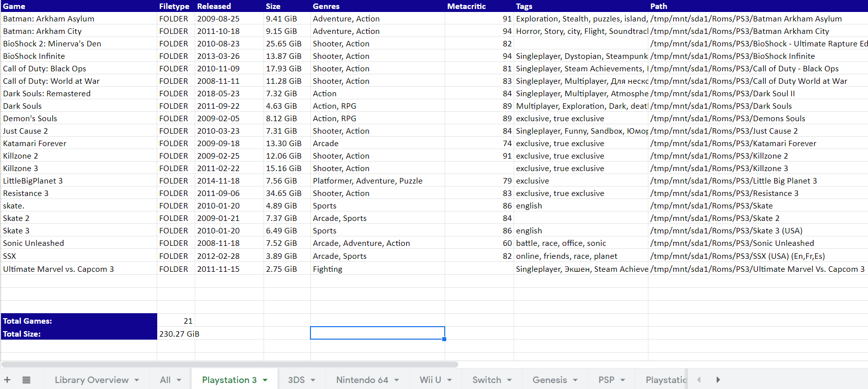
Task: Open the All Sheets list icon
Action: pos(26,380)
